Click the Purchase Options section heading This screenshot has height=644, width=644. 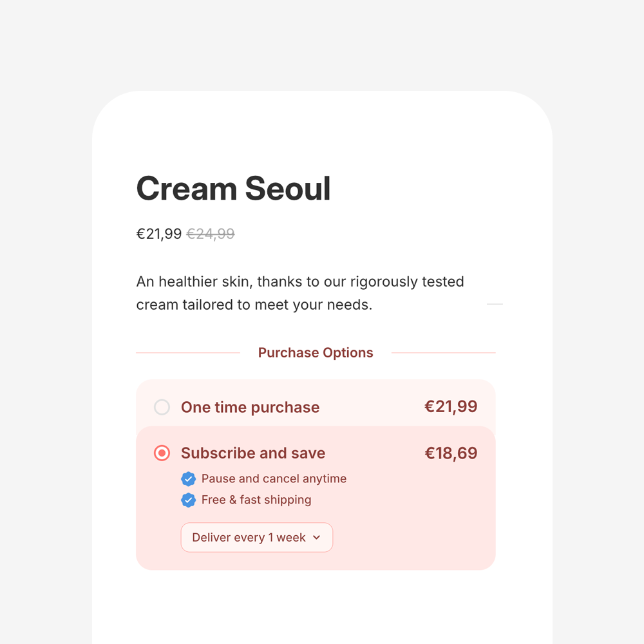coord(316,352)
